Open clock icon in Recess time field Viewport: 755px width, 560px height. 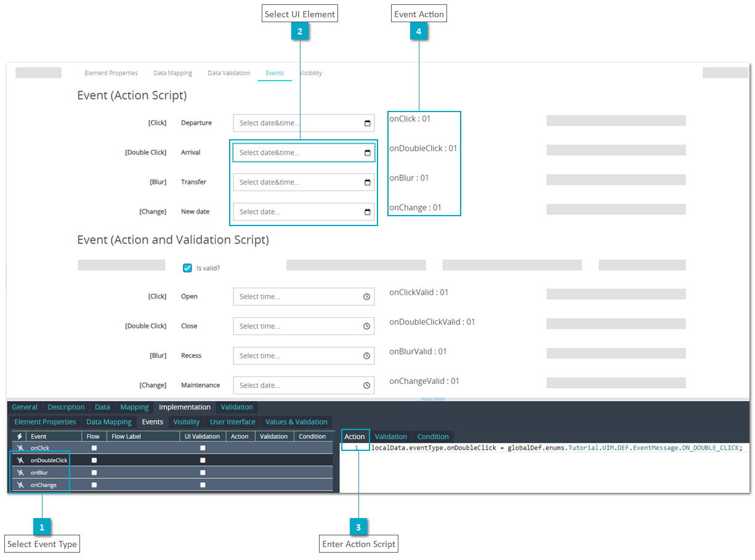[x=366, y=356]
